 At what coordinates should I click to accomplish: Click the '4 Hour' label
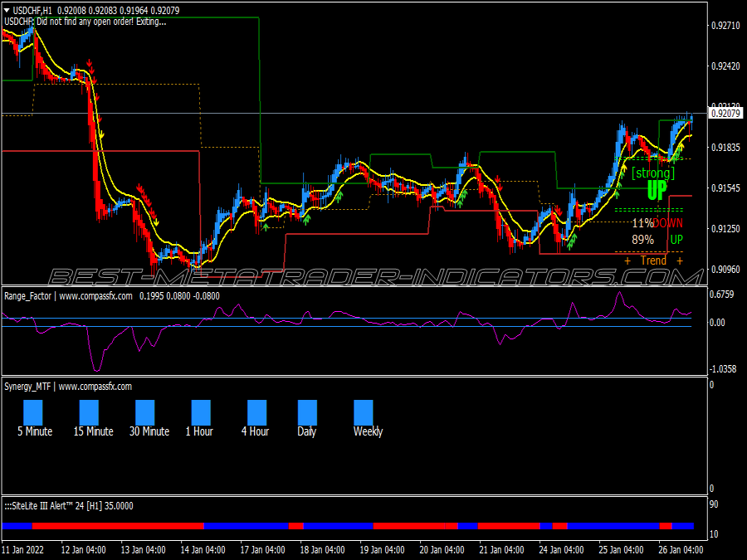pyautogui.click(x=256, y=431)
